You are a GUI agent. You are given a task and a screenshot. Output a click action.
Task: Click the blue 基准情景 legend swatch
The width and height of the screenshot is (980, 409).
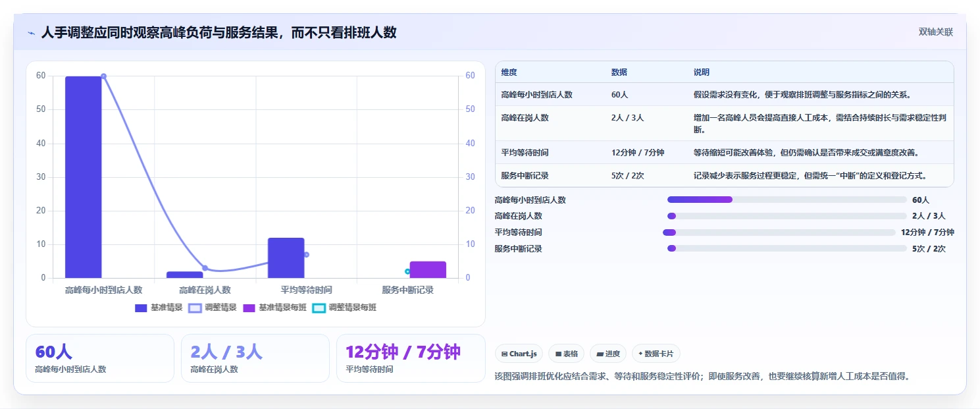tap(141, 308)
